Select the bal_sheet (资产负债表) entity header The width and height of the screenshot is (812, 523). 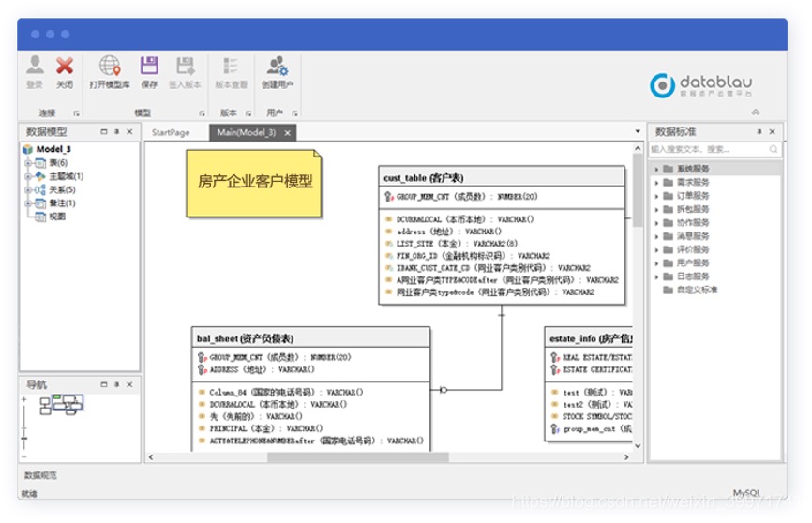(x=310, y=338)
